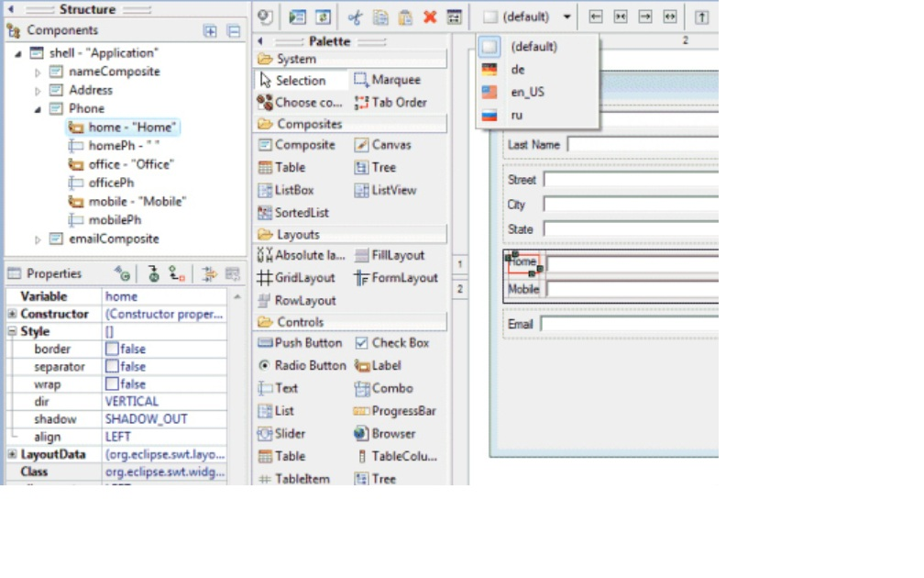Click the Cut scissors toolbar icon
Viewport: 924px width, 578px height.
(x=355, y=17)
